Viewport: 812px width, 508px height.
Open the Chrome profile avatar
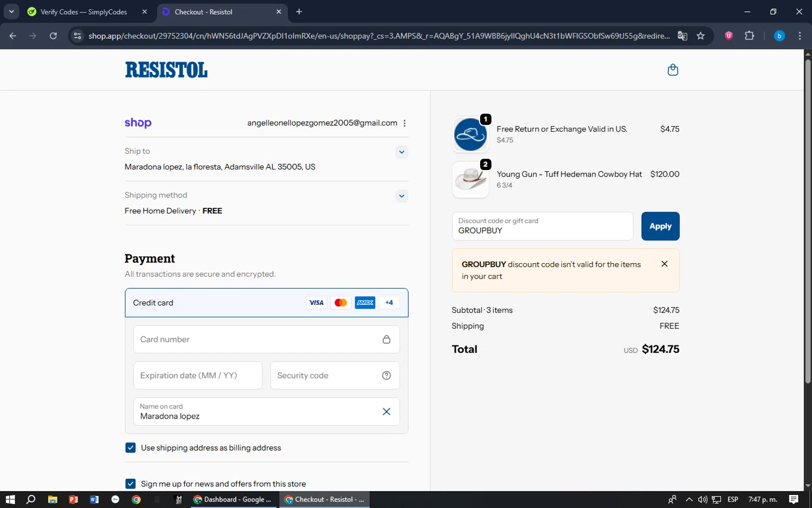(x=780, y=36)
